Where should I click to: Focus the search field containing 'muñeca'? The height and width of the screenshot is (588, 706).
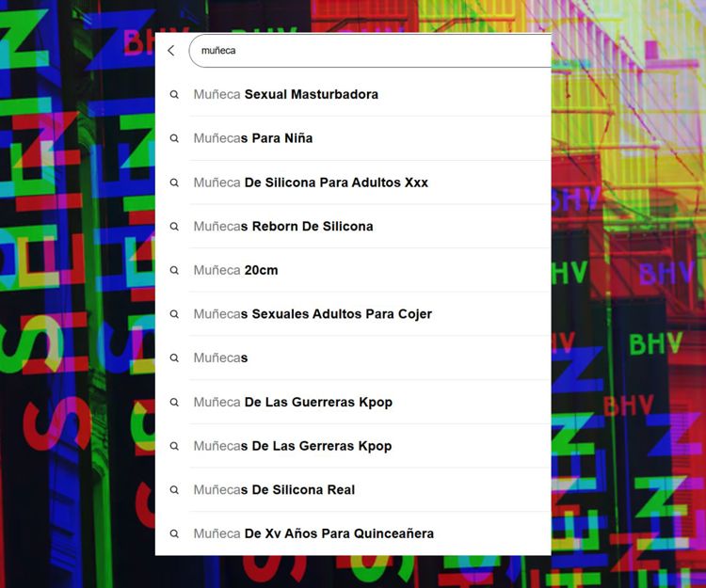[x=369, y=51]
